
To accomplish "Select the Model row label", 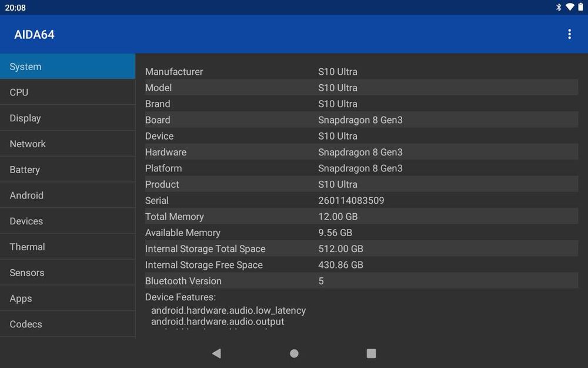I will [158, 88].
